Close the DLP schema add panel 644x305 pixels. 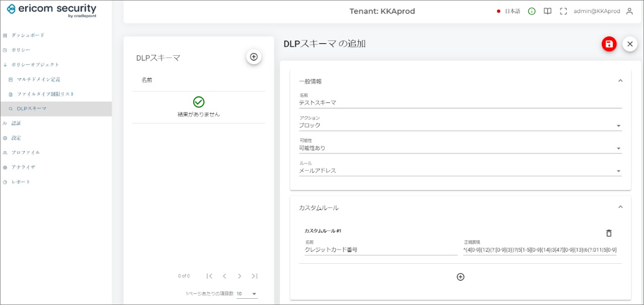(x=629, y=44)
